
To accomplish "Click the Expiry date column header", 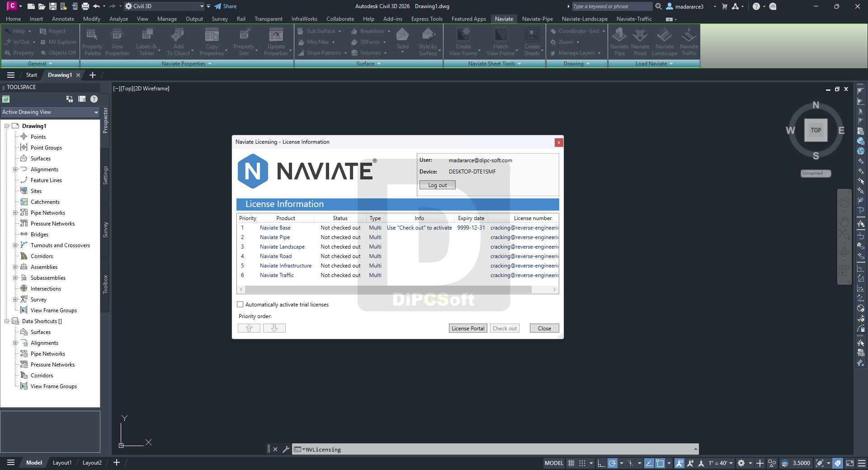I will [x=471, y=218].
